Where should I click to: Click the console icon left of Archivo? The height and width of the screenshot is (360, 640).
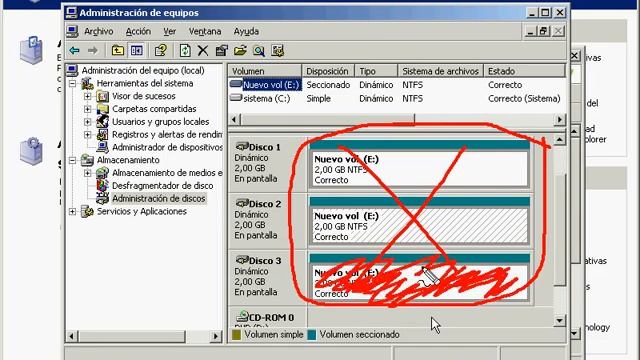pyautogui.click(x=73, y=31)
